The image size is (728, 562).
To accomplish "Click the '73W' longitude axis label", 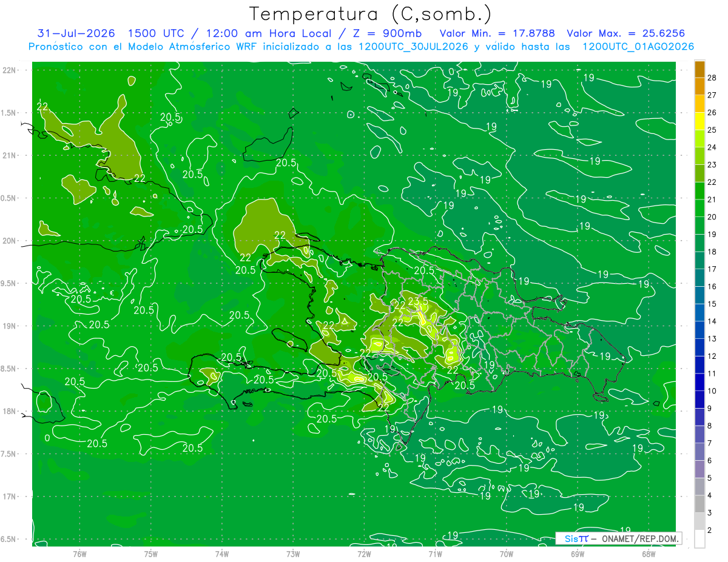I will 293,554.
